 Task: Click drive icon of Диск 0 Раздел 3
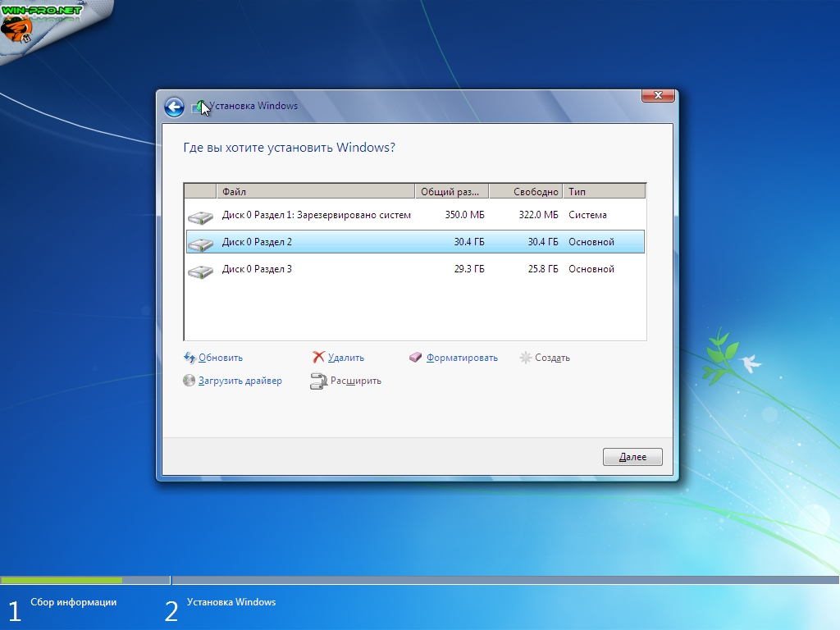[x=201, y=272]
